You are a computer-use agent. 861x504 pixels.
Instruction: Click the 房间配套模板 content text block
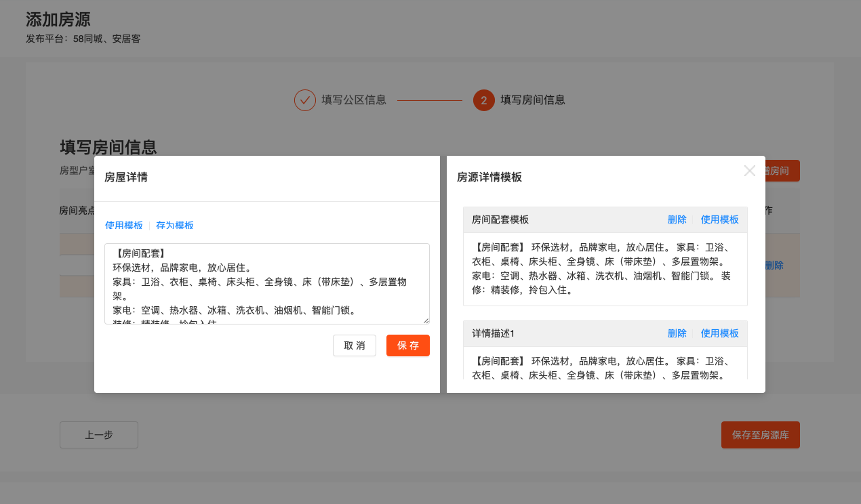tap(605, 269)
